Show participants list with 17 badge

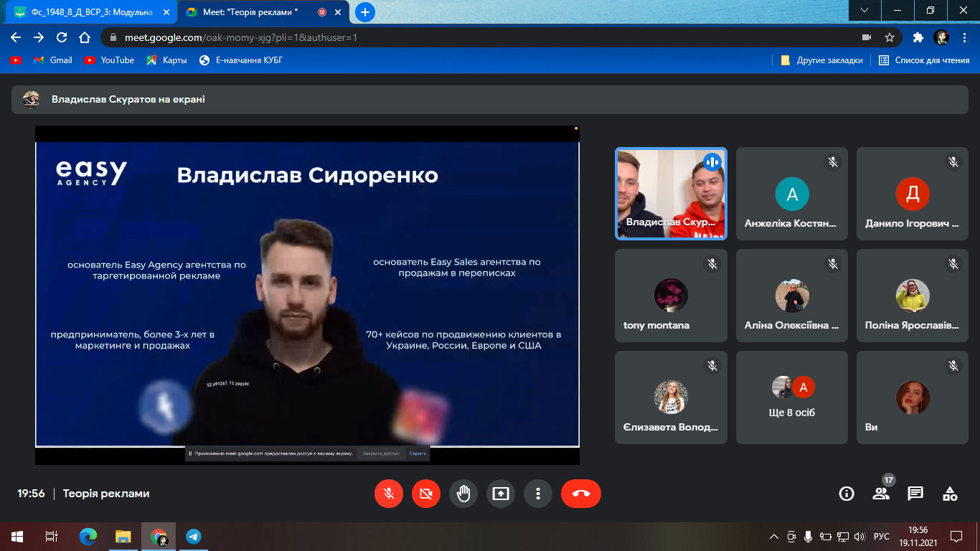coord(881,494)
